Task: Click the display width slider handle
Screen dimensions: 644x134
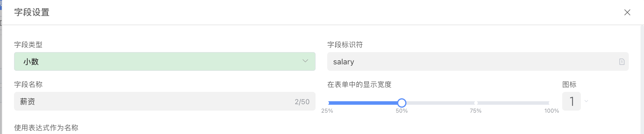Action: pyautogui.click(x=402, y=103)
